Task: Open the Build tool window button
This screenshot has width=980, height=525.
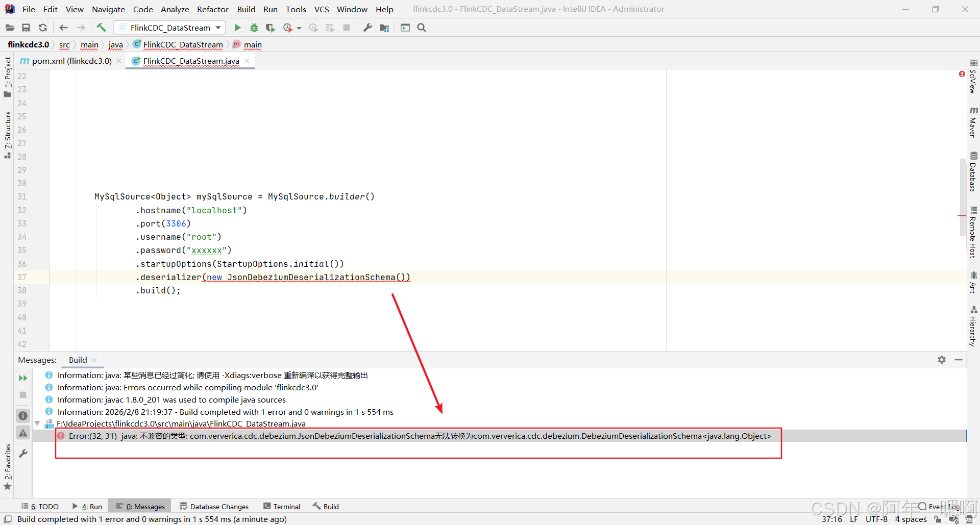Action: click(326, 506)
